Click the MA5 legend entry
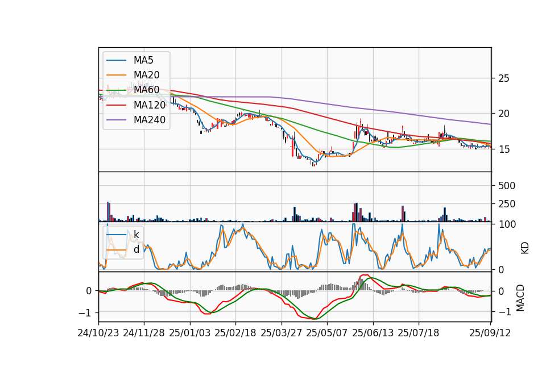The height and width of the screenshot is (392, 546). (x=130, y=60)
